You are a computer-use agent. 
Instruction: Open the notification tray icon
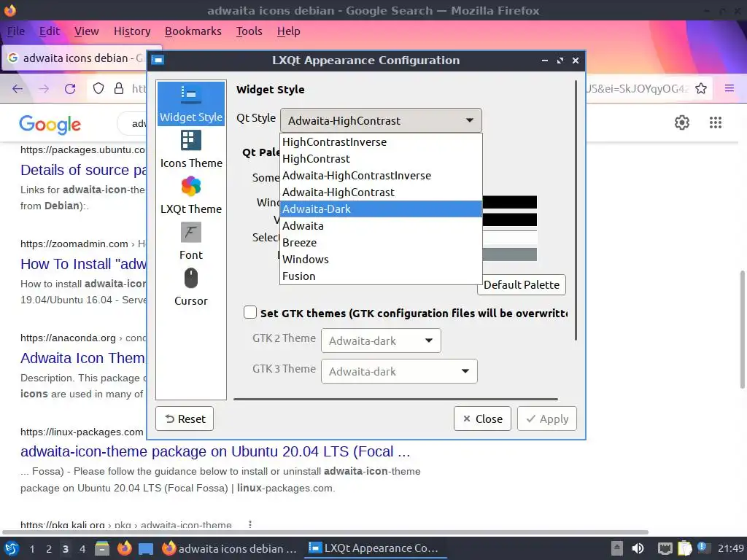[703, 548]
